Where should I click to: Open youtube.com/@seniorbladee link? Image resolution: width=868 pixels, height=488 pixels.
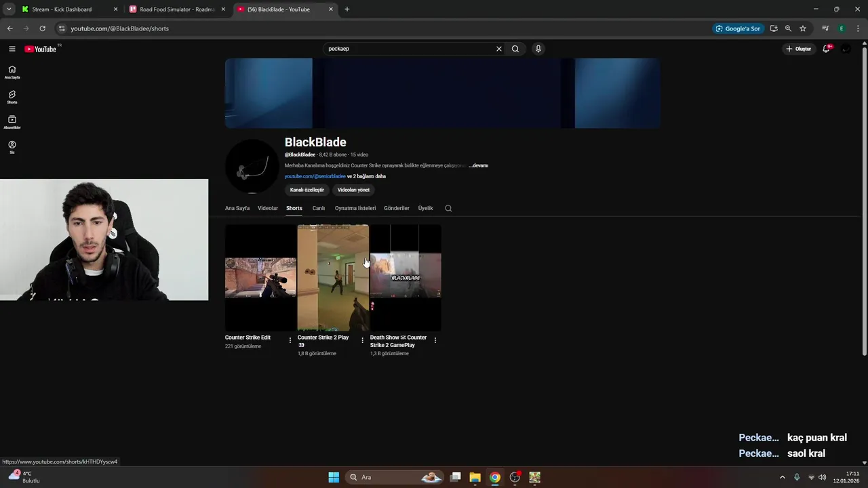(x=315, y=176)
